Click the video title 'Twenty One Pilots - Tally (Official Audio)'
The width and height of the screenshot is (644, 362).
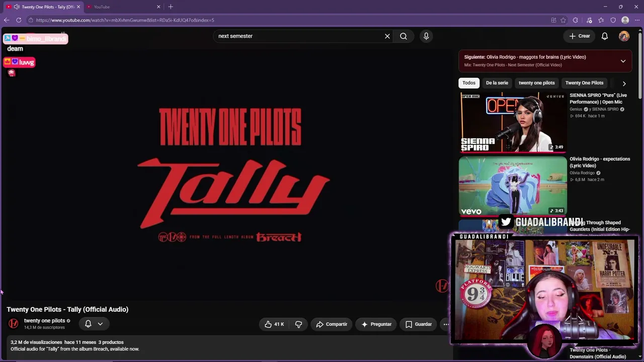(67, 309)
